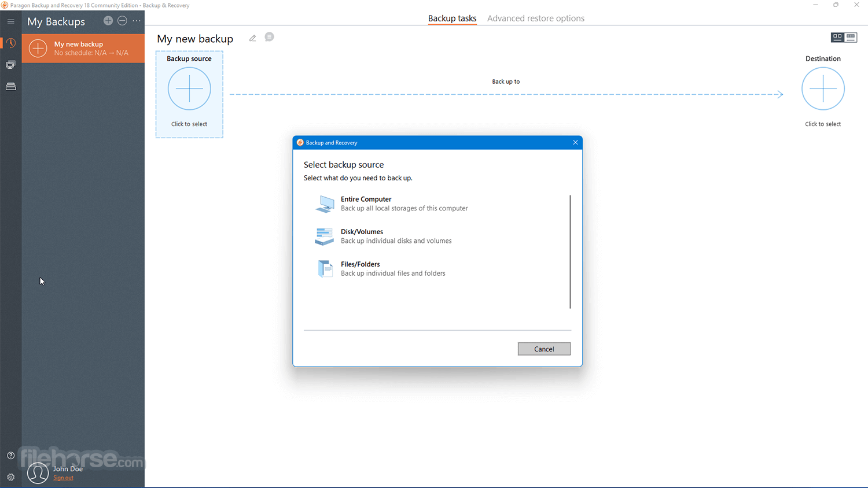This screenshot has height=488, width=868.
Task: Open the hamburger menu in the sidebar
Action: (x=10, y=21)
